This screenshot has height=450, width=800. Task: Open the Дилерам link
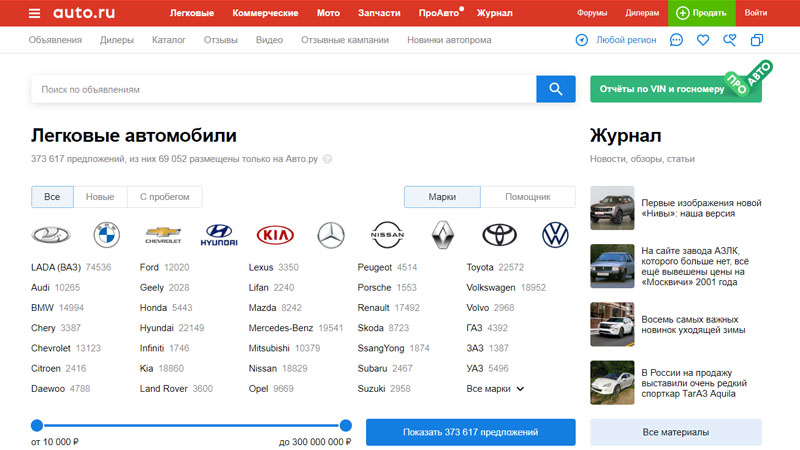point(642,13)
